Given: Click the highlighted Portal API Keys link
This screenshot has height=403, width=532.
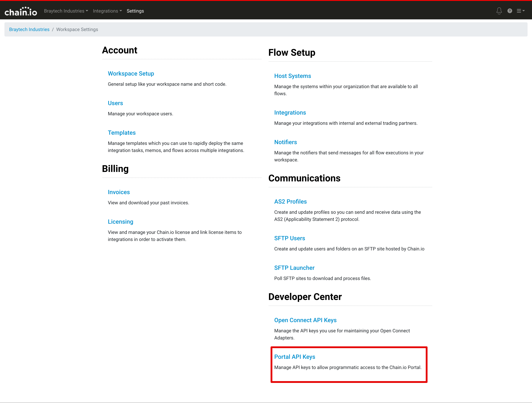Looking at the screenshot, I should tap(294, 357).
